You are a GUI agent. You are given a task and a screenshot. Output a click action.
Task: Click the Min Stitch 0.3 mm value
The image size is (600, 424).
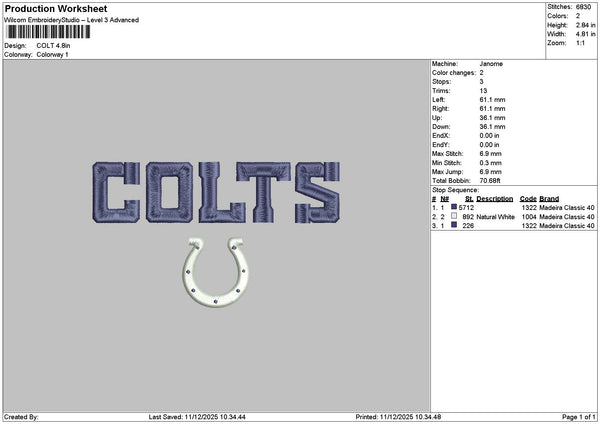pos(490,163)
